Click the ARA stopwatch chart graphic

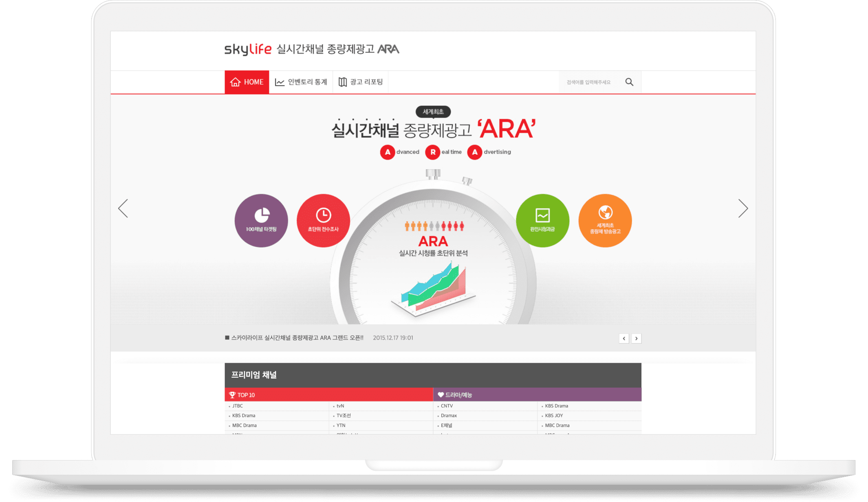[x=433, y=289]
